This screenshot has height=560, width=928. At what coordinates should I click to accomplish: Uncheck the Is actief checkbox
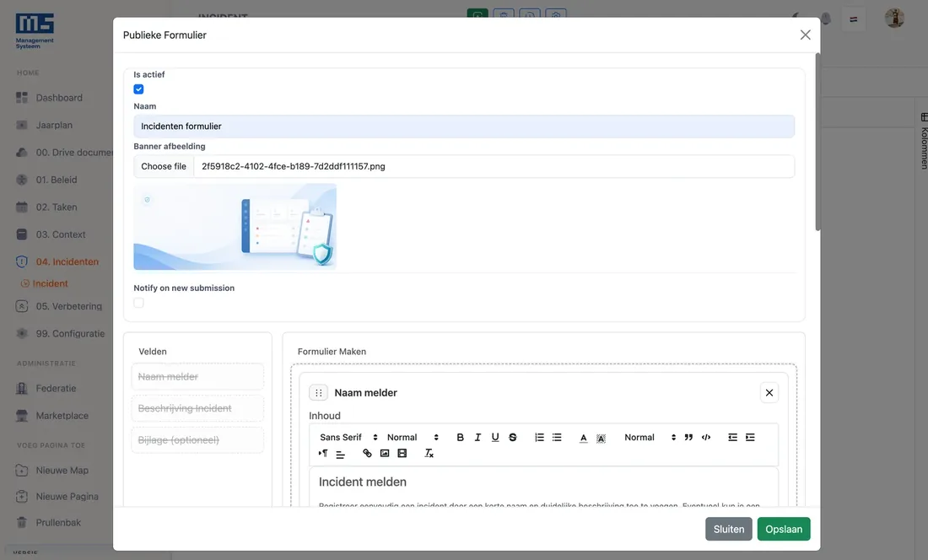[138, 89]
